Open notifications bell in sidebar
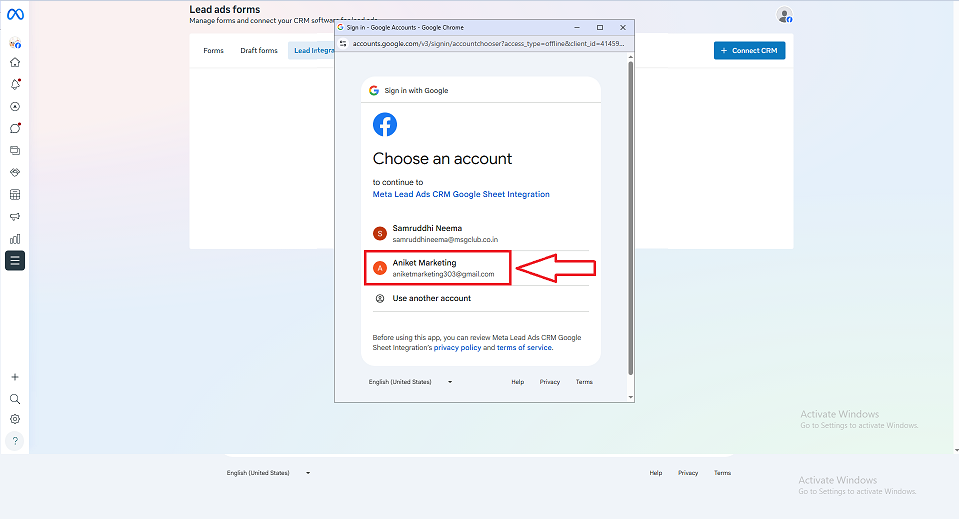Screen dimensions: 959x519 pos(15,84)
